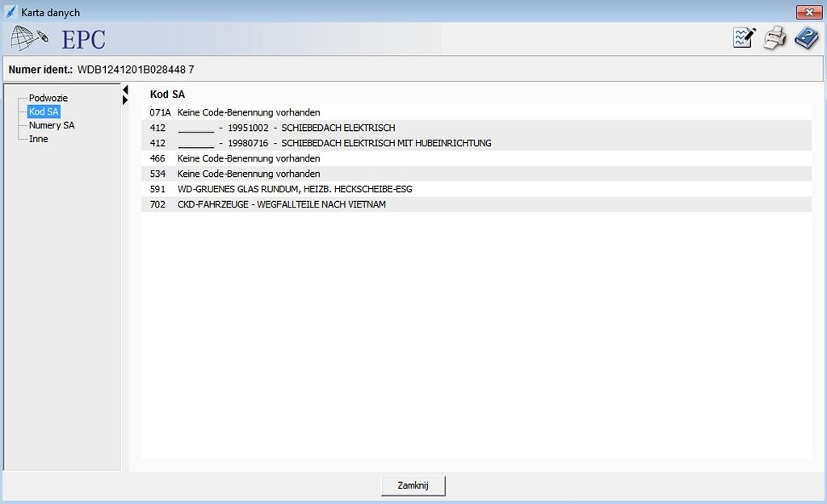Open the help book icon
827x504 pixels.
[x=806, y=38]
